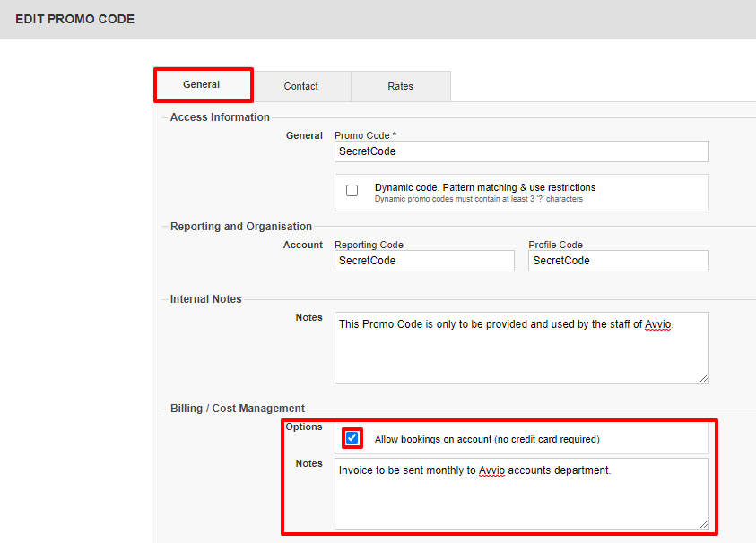Click the 'Access Information' section heading

click(x=220, y=117)
